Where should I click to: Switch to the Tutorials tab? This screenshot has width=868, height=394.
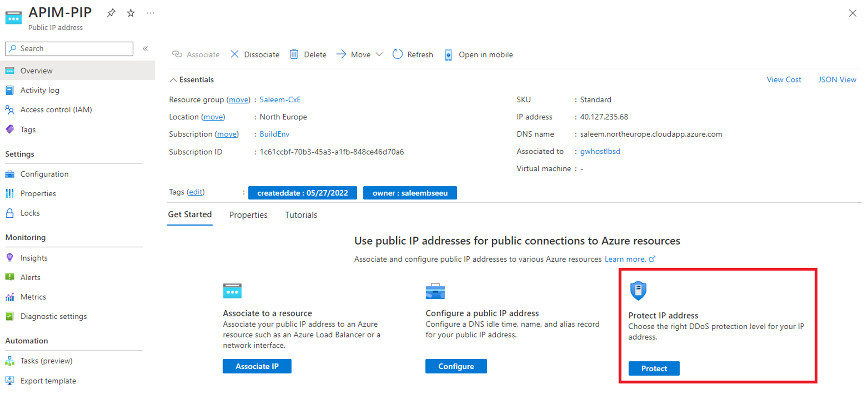click(x=301, y=215)
